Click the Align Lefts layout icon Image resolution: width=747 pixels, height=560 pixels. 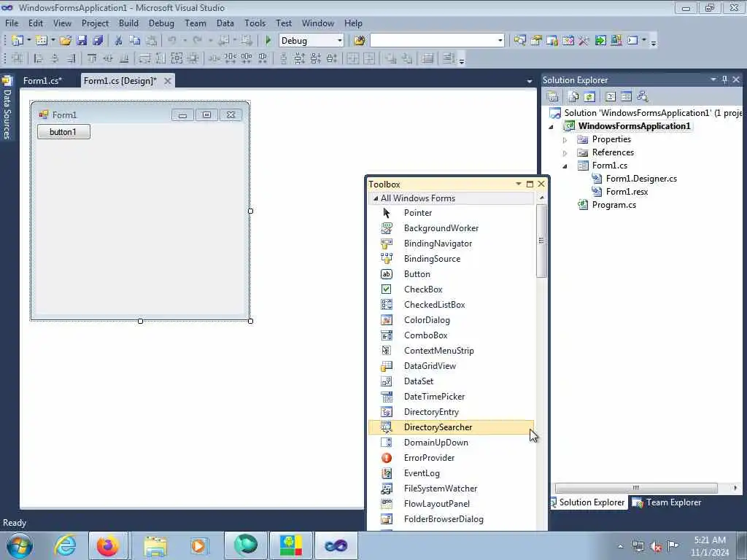point(39,58)
